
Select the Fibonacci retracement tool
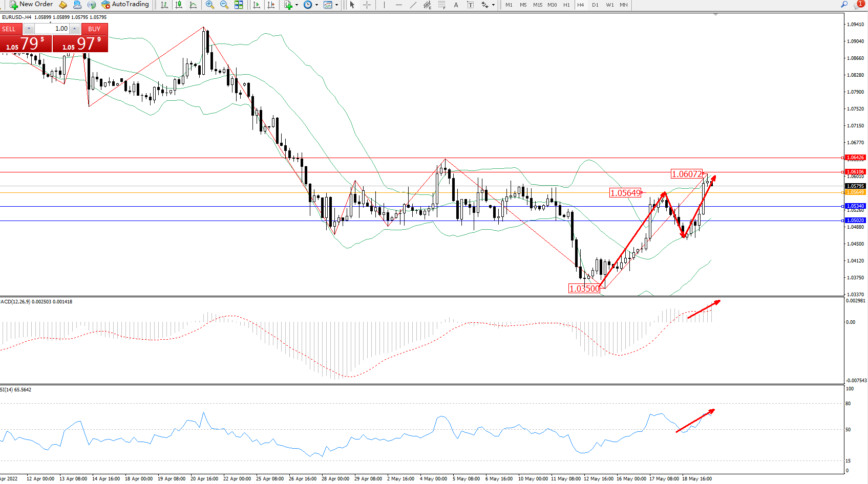point(441,5)
